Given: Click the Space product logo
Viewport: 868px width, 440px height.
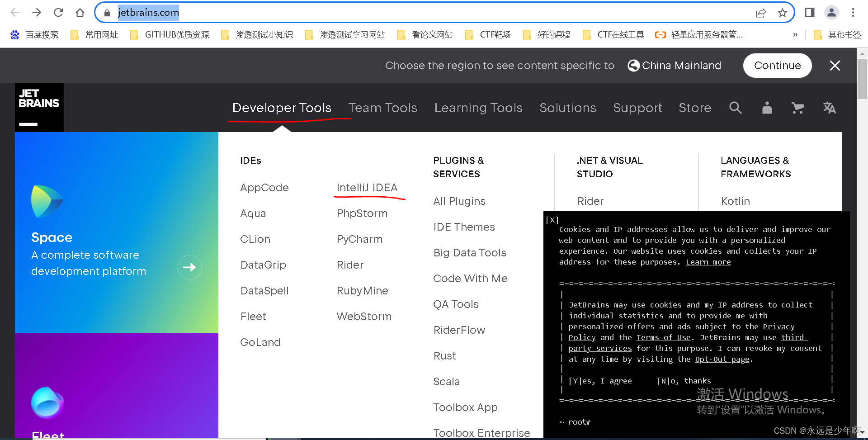Looking at the screenshot, I should click(x=47, y=201).
